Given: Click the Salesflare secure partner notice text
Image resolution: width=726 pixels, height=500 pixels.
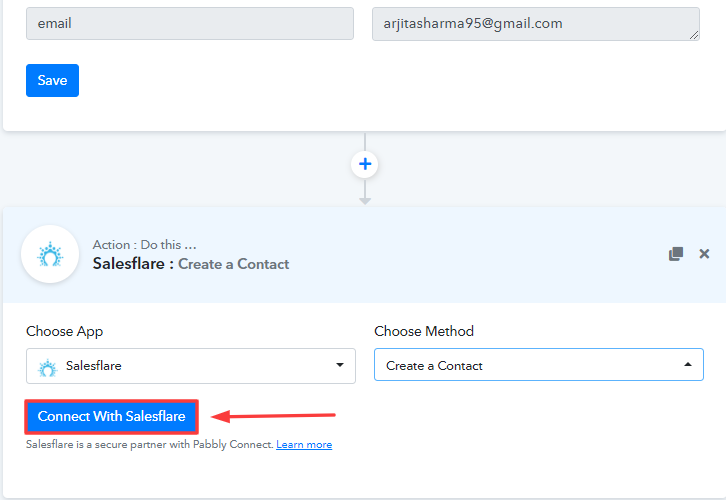Looking at the screenshot, I should [150, 444].
